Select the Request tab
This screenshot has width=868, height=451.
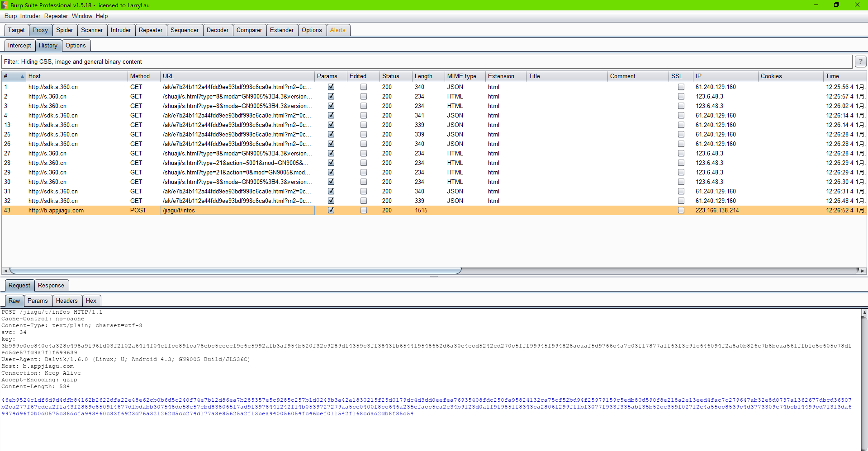[19, 285]
